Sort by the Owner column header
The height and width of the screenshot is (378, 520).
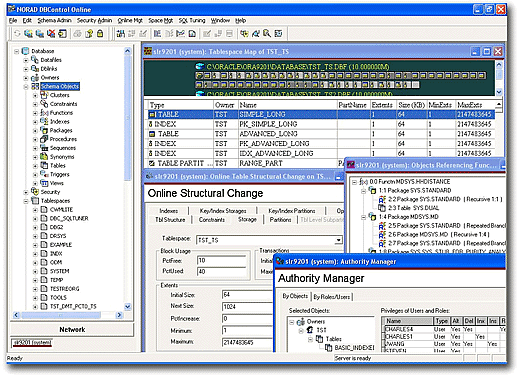click(x=225, y=105)
